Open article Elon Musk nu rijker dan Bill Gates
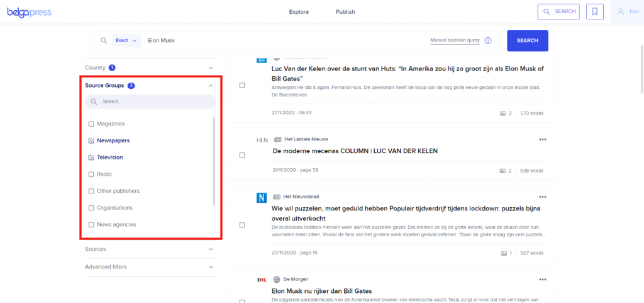Viewport: 644px width, 303px height. (321, 291)
